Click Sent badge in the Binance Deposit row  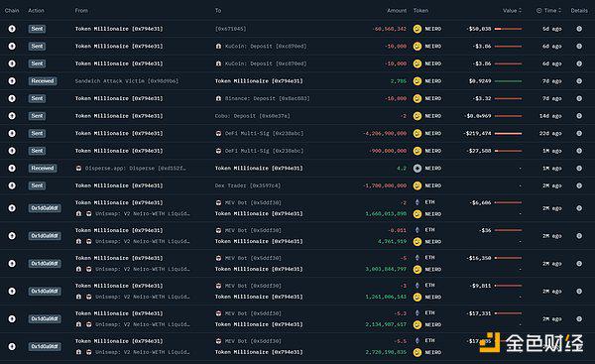click(37, 98)
